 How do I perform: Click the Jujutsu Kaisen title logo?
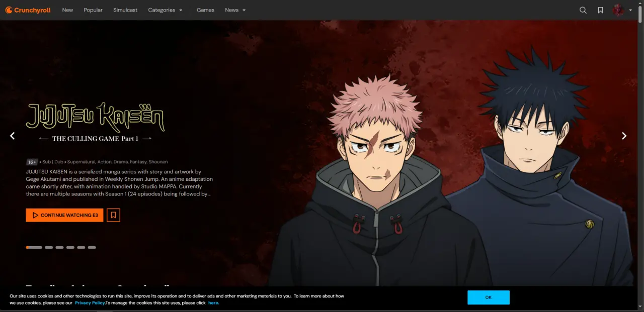pyautogui.click(x=95, y=118)
